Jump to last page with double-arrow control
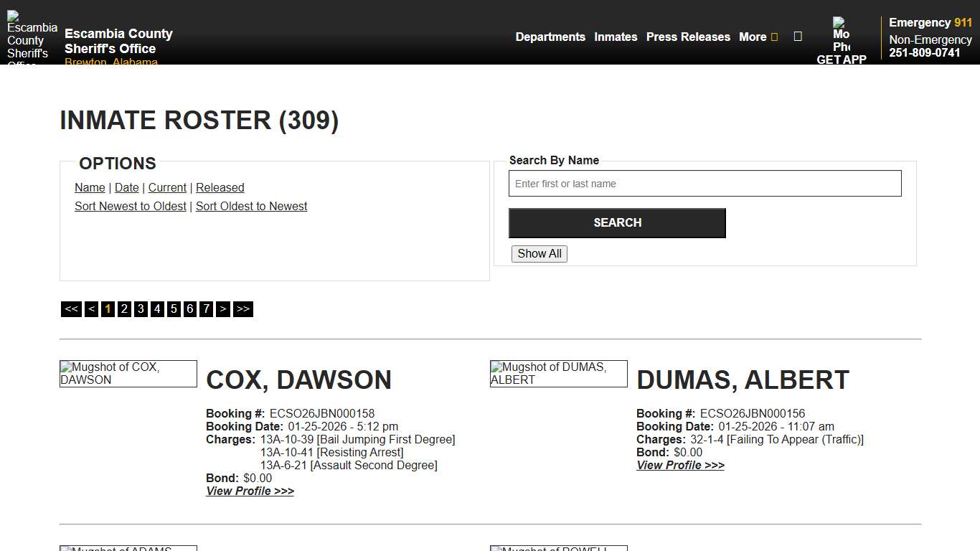This screenshot has width=980, height=551. click(x=243, y=309)
